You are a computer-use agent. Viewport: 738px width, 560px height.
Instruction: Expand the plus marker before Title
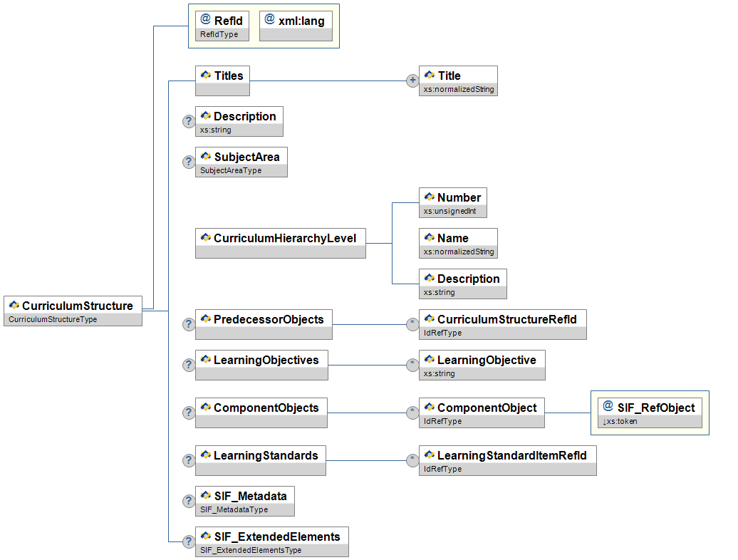click(412, 81)
